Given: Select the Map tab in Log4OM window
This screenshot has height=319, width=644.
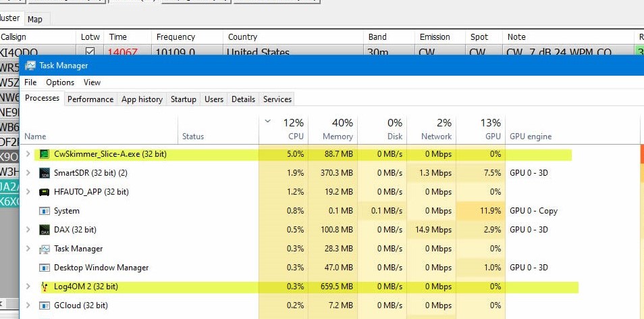Looking at the screenshot, I should [35, 20].
